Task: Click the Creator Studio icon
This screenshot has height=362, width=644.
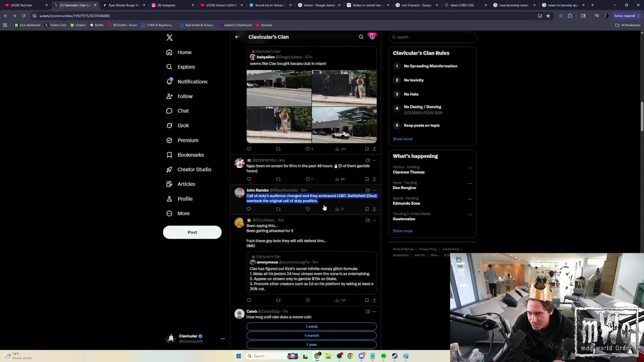Action: click(169, 169)
